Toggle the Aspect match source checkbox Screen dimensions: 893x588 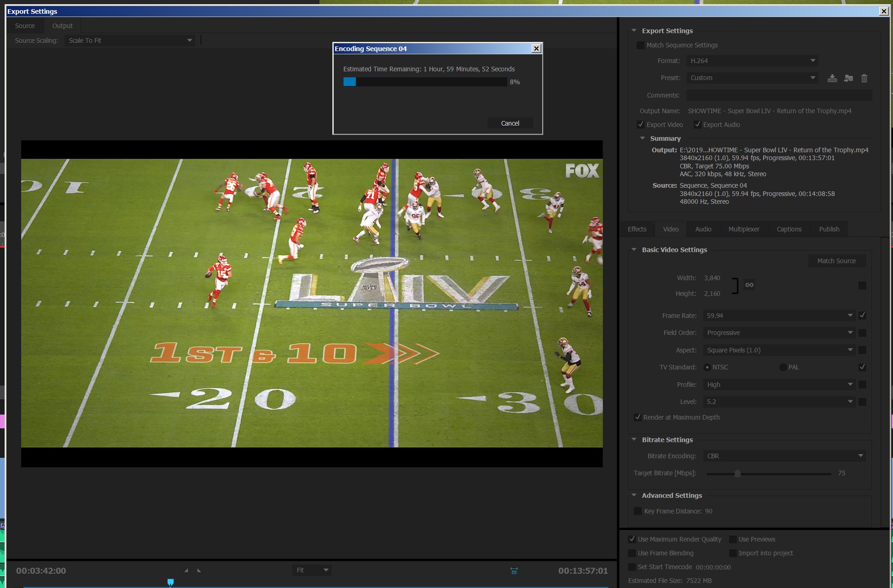[862, 350]
